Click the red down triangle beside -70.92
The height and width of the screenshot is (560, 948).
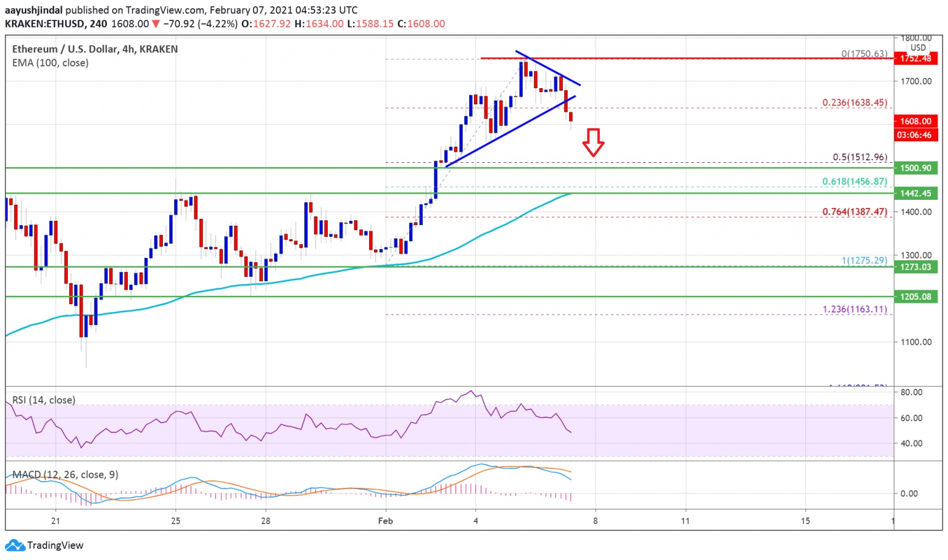click(156, 23)
